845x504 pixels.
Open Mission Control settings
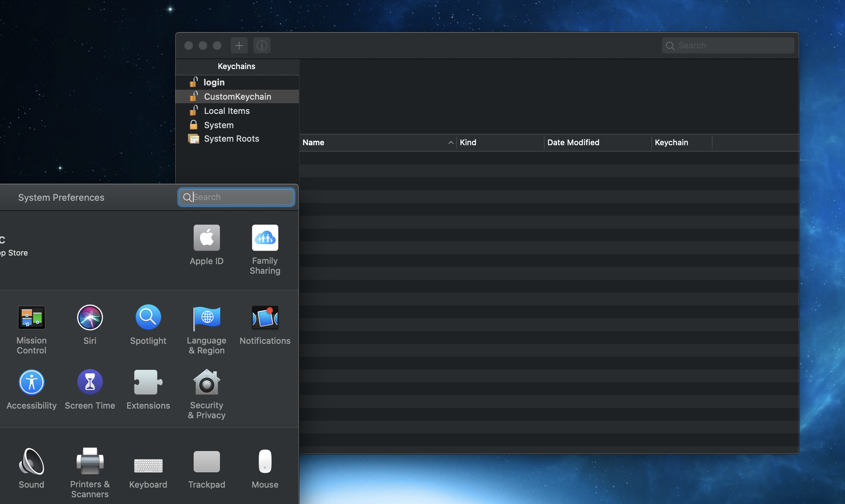pos(31,317)
